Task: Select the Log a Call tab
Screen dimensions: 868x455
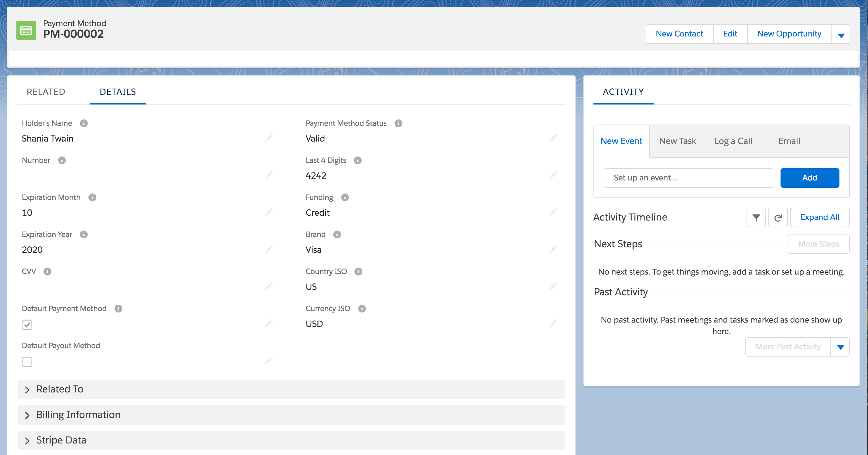Action: 733,141
